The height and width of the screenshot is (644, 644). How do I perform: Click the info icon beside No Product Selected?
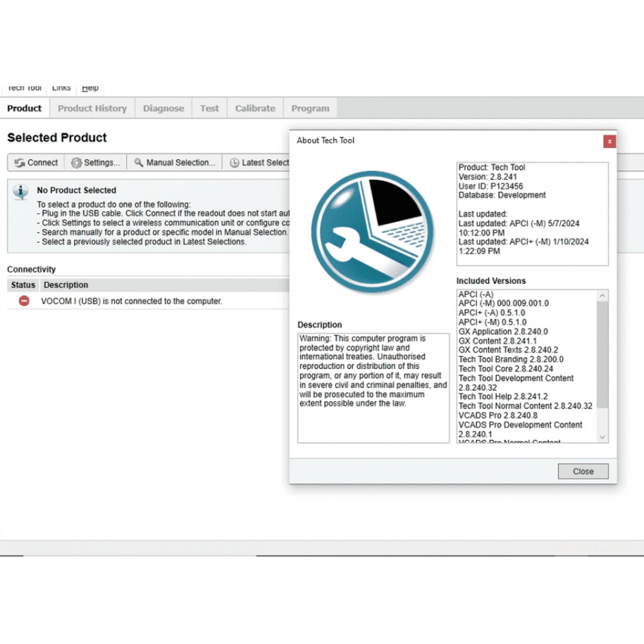[21, 192]
